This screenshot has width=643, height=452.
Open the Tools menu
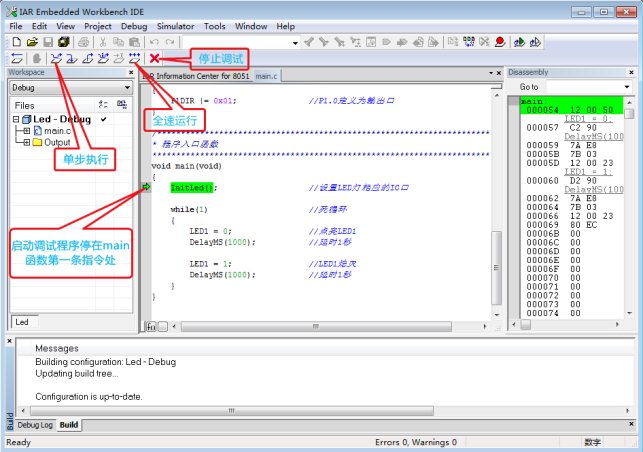214,26
